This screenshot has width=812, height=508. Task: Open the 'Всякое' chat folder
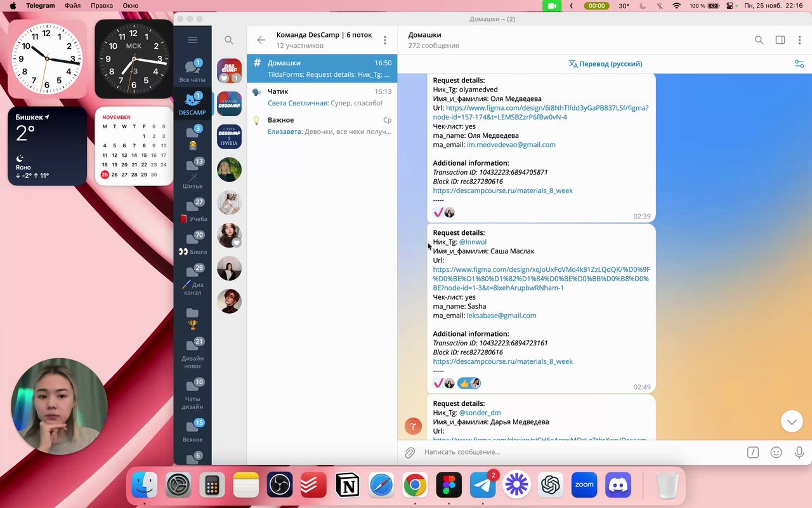coord(192,431)
